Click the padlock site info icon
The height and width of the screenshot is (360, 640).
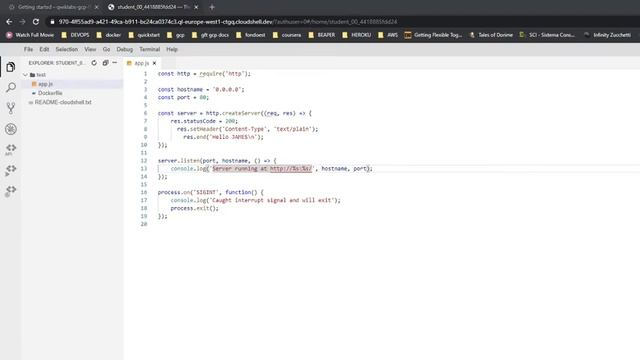(52, 22)
